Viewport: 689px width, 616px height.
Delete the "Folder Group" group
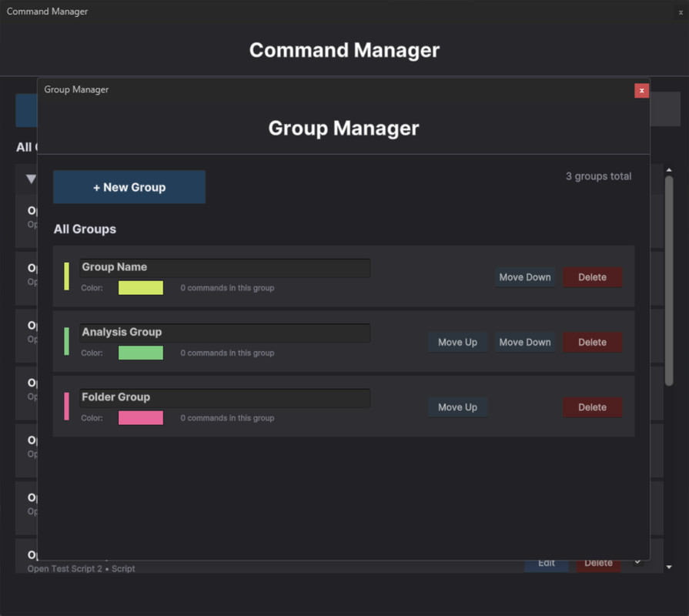[592, 407]
